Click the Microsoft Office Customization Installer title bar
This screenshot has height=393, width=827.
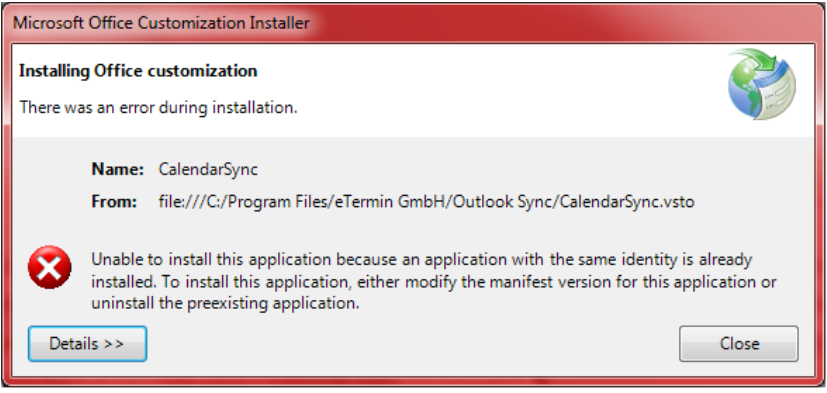414,23
